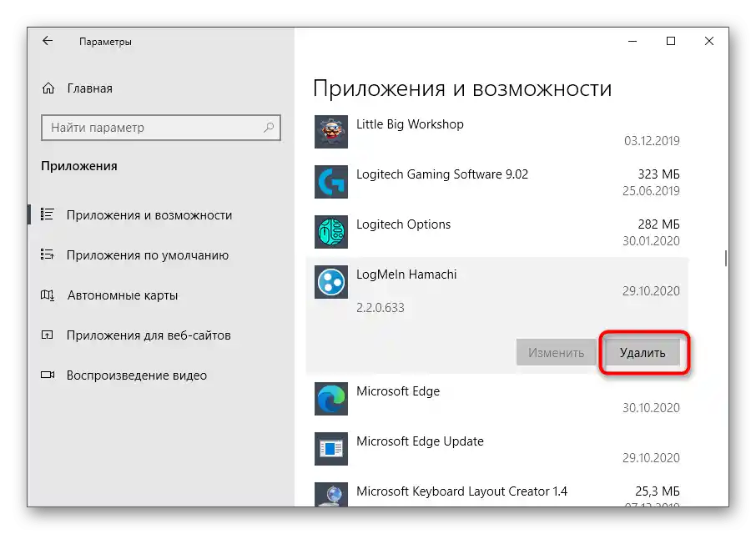
Task: Click the Воспроизведение видео camera icon
Action: click(x=48, y=375)
